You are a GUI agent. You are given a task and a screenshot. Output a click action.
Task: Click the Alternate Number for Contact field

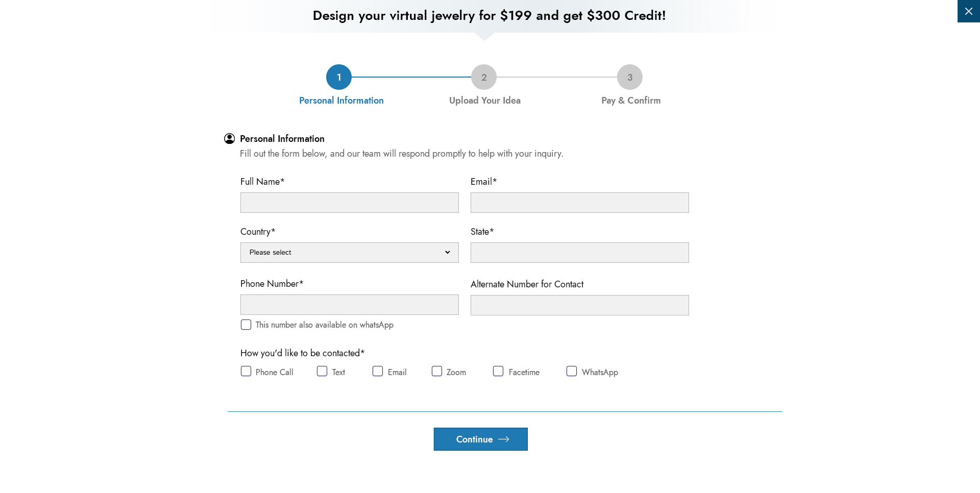pos(580,305)
